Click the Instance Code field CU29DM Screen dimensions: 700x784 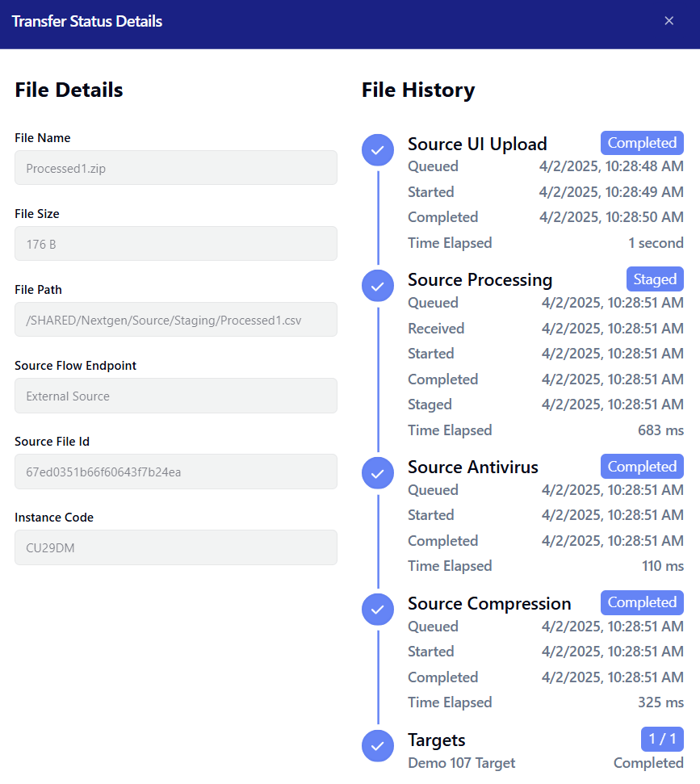pyautogui.click(x=175, y=547)
